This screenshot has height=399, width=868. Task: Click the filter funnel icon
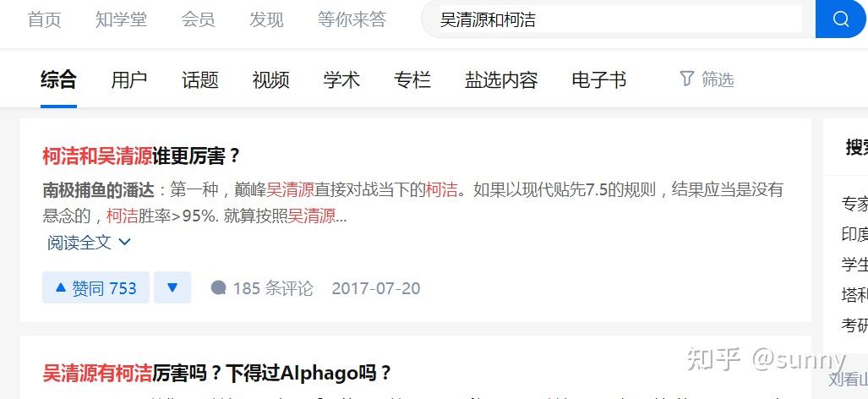pos(686,79)
